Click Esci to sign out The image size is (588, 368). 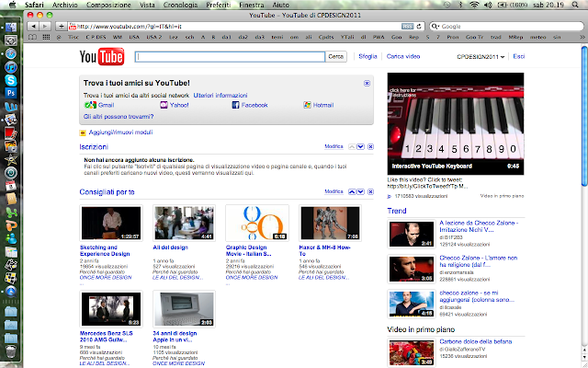point(519,56)
